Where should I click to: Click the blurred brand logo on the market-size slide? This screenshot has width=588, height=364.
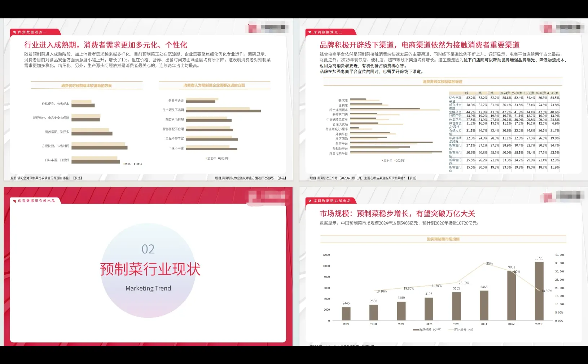tap(560, 197)
